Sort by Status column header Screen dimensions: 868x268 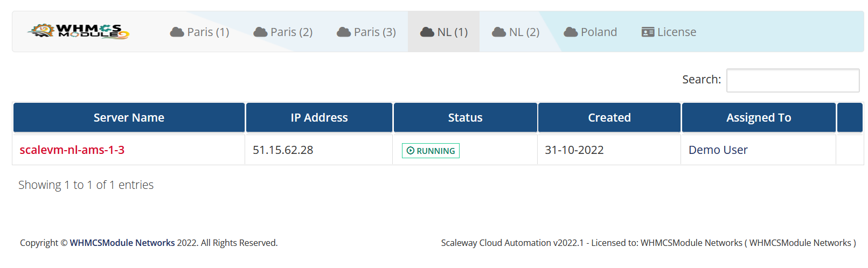[465, 117]
